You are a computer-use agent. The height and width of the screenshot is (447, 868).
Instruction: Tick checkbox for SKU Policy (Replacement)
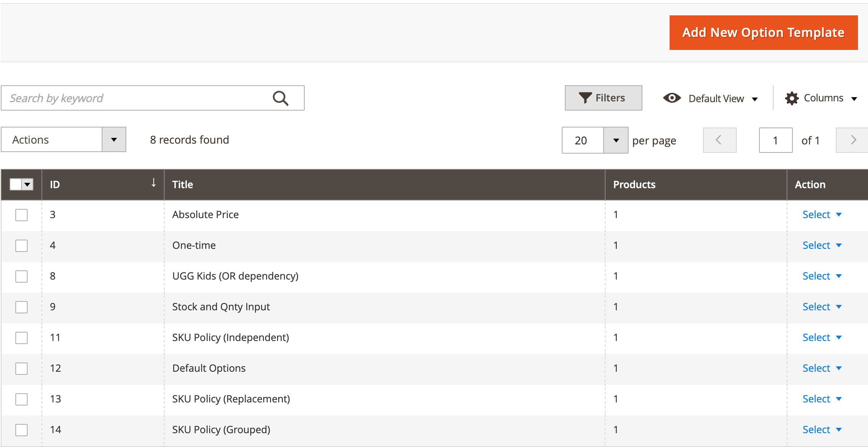(21, 399)
